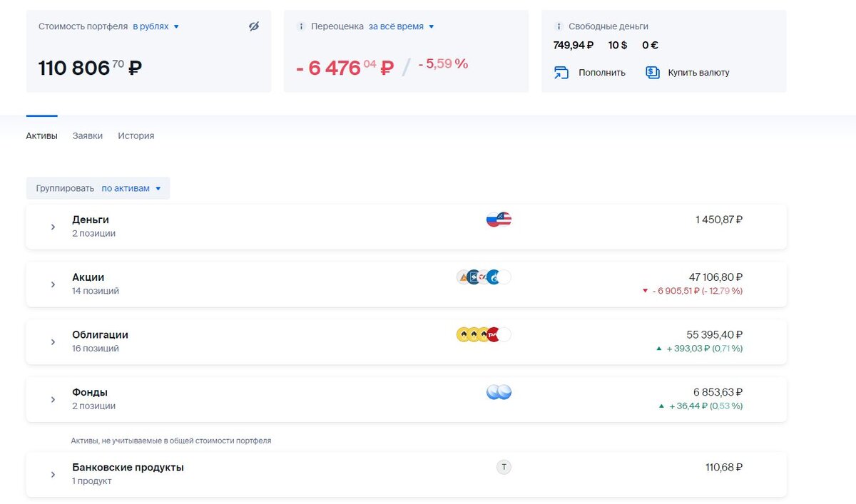Click the 'Переоценка' label
Image resolution: width=856 pixels, height=504 pixels.
[337, 26]
